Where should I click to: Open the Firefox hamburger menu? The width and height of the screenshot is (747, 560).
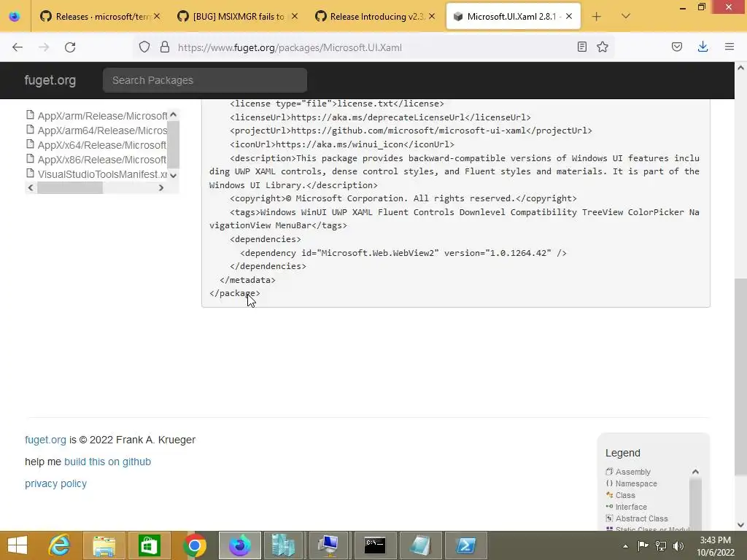(x=729, y=47)
